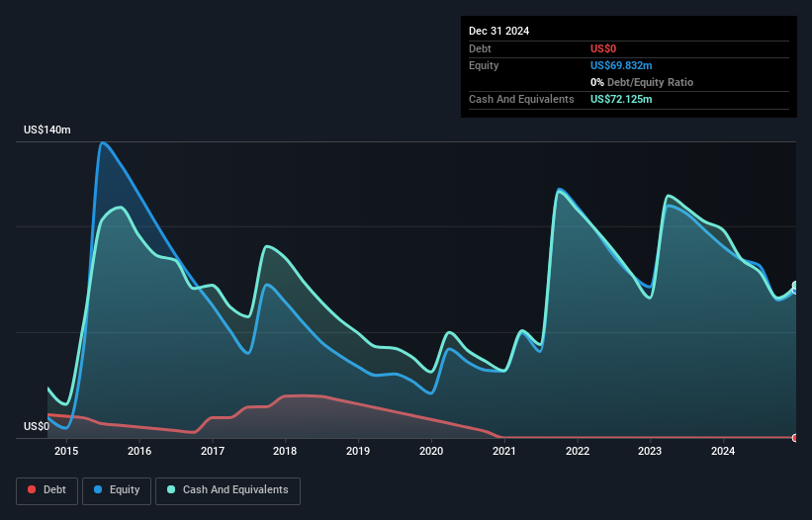Click the US$140m y-axis label
This screenshot has height=520, width=812.
tap(47, 130)
